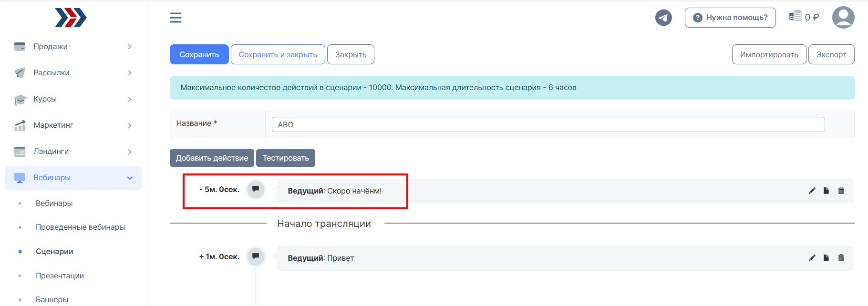The height and width of the screenshot is (306, 868).
Task: Click the coins balance icon
Action: [795, 17]
